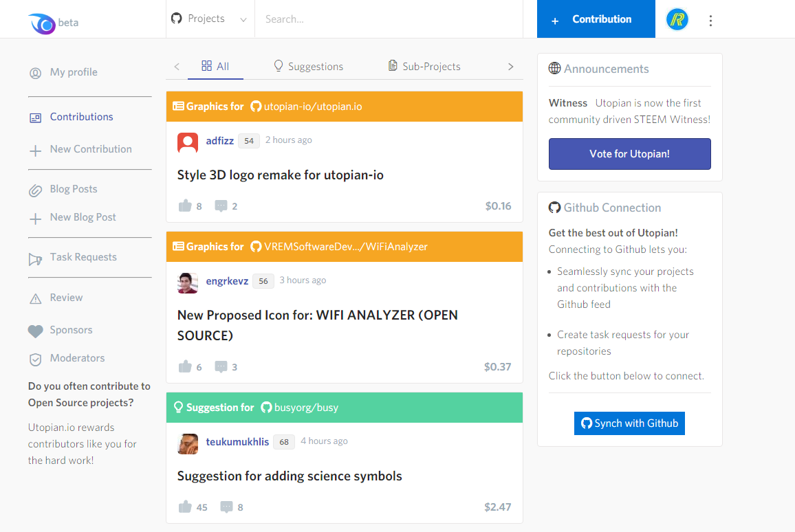Click teukumukhlis avatar image
The image size is (795, 532).
tap(188, 444)
